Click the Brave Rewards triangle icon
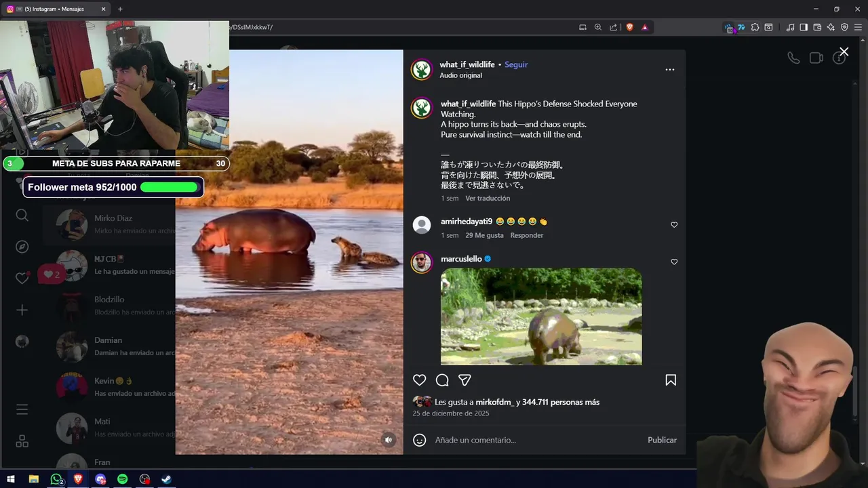The width and height of the screenshot is (868, 488). pyautogui.click(x=644, y=27)
